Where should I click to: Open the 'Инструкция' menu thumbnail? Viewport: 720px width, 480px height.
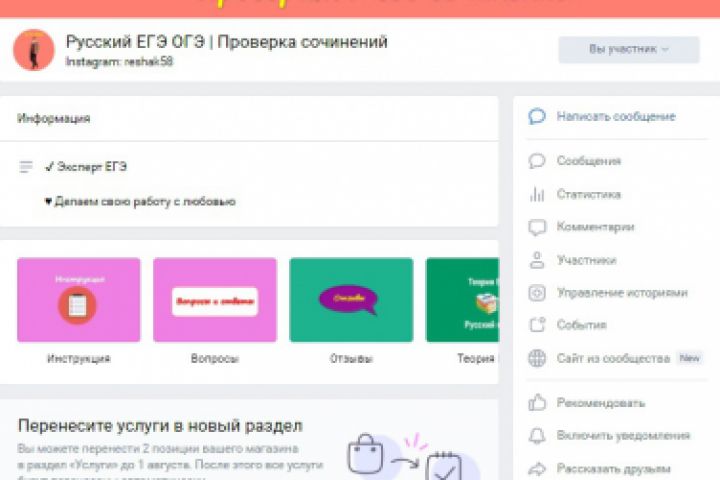(x=79, y=300)
